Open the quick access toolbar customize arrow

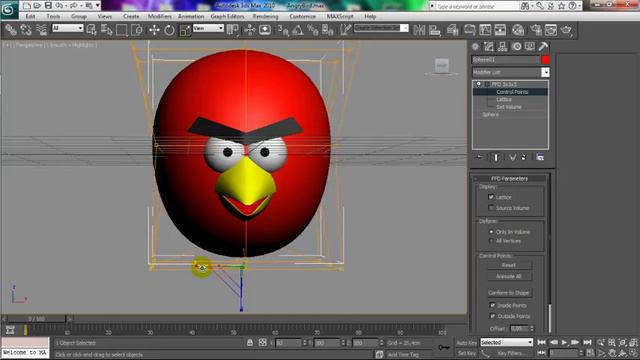pyautogui.click(x=98, y=5)
